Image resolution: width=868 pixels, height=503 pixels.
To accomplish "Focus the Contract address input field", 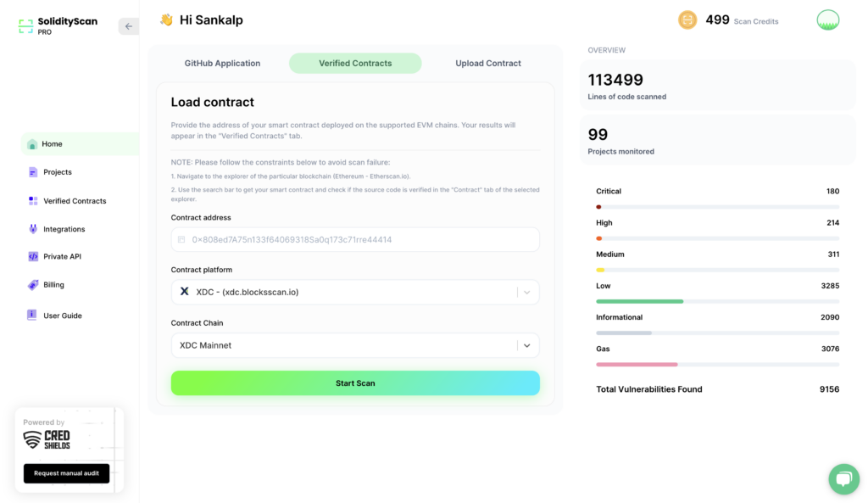I will coord(355,240).
